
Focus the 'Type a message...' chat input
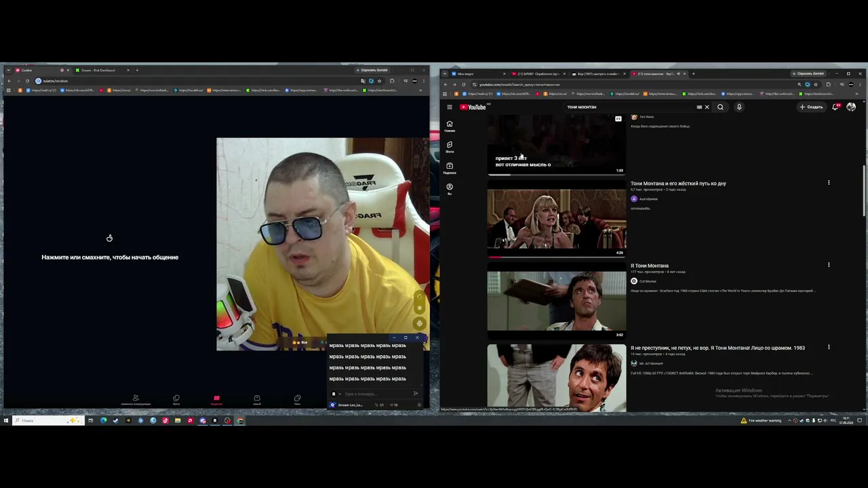coord(376,394)
